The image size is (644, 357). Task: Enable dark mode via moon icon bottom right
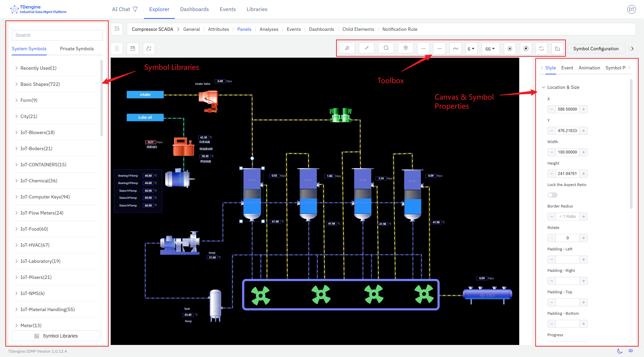(620, 351)
